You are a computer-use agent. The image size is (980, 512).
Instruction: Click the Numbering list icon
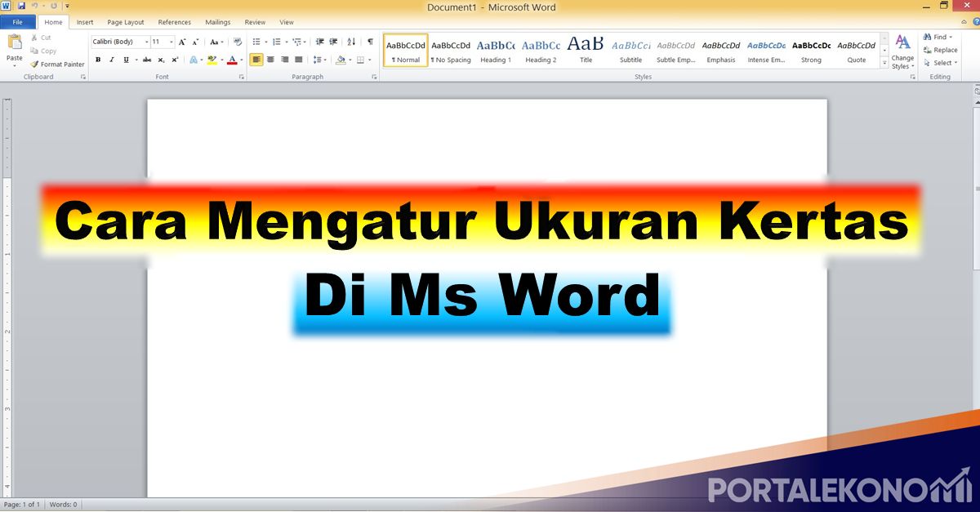pyautogui.click(x=277, y=42)
